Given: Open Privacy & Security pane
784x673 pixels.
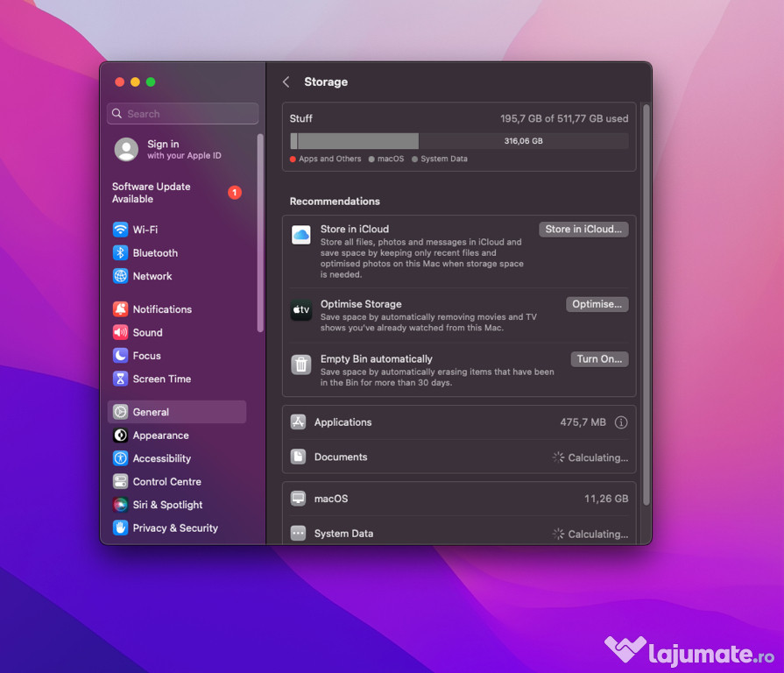Looking at the screenshot, I should [x=177, y=528].
